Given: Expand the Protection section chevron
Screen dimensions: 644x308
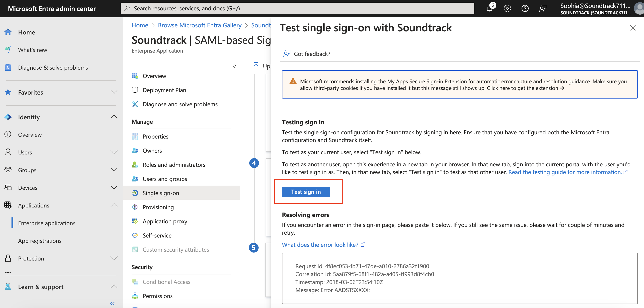Looking at the screenshot, I should (x=114, y=258).
